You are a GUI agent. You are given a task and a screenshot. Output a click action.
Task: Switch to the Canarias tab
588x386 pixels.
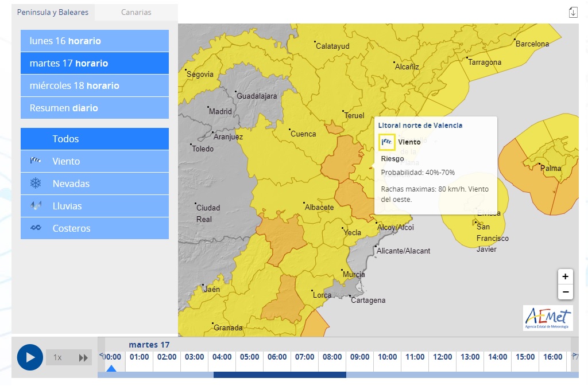[x=136, y=12]
